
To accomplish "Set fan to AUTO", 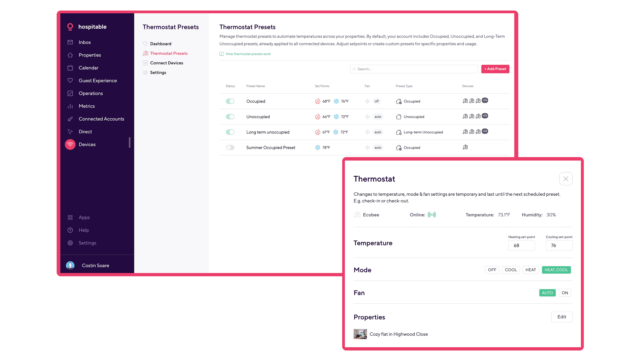I will tap(547, 293).
